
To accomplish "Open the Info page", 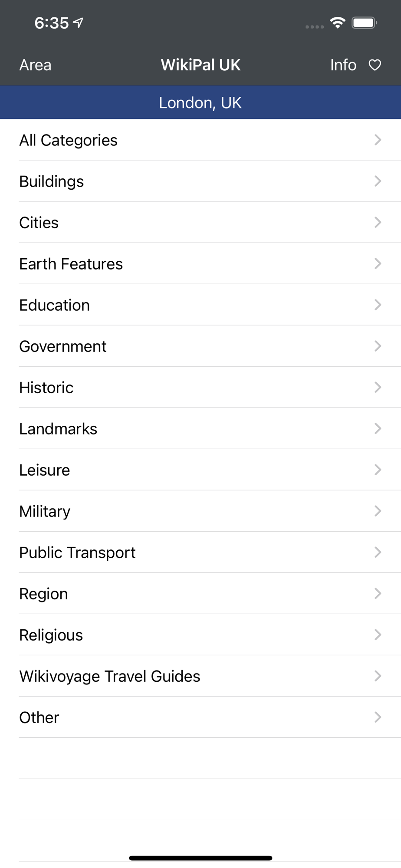I will (343, 65).
